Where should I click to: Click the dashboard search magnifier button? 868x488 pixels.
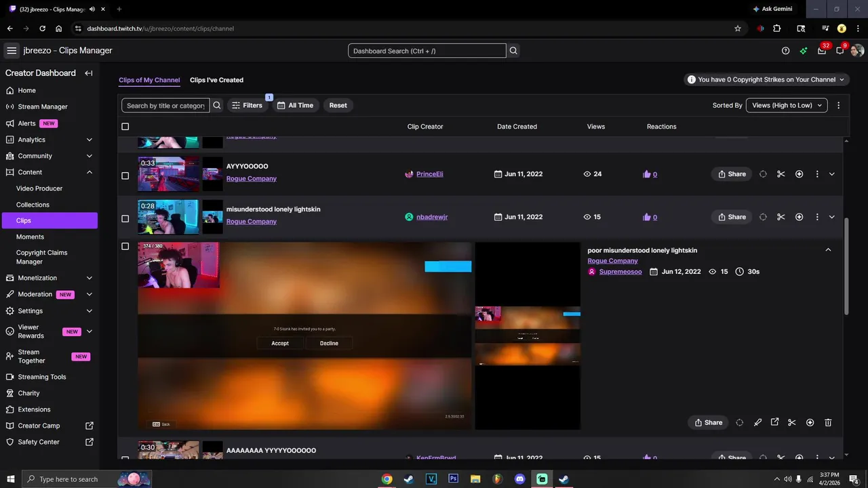(513, 51)
